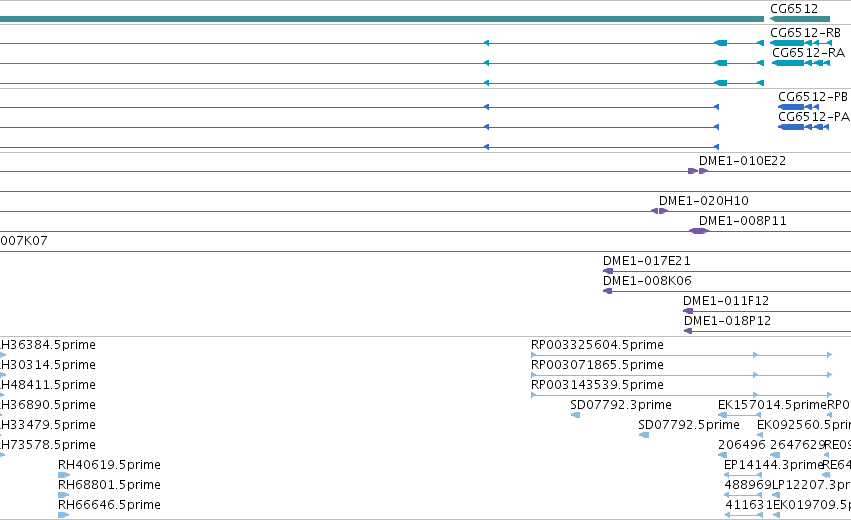Select the small glyph under SD07792.5prime
The height and width of the screenshot is (520, 851).
coord(644,435)
